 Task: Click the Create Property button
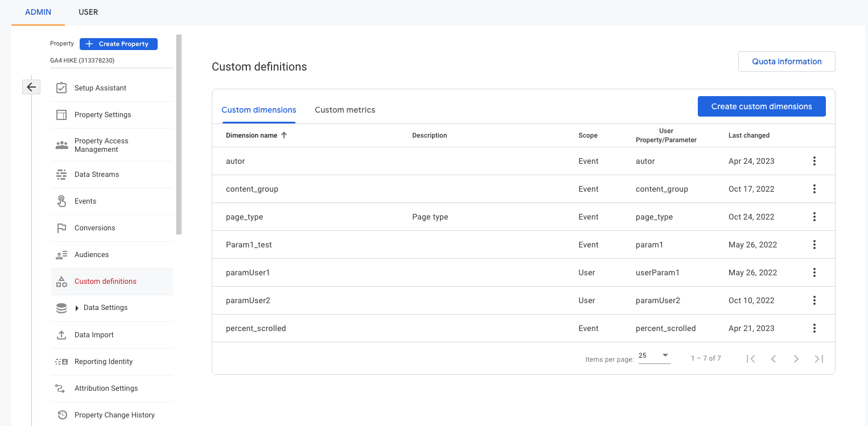[118, 44]
